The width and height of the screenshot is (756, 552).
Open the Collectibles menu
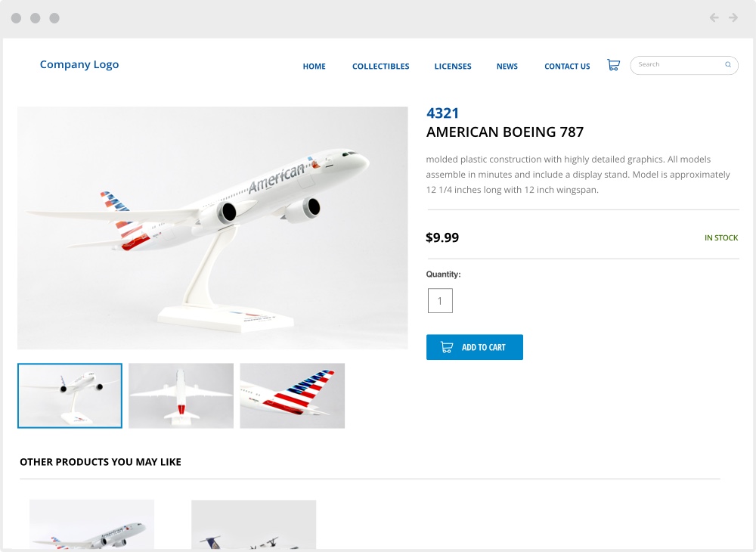[380, 67]
